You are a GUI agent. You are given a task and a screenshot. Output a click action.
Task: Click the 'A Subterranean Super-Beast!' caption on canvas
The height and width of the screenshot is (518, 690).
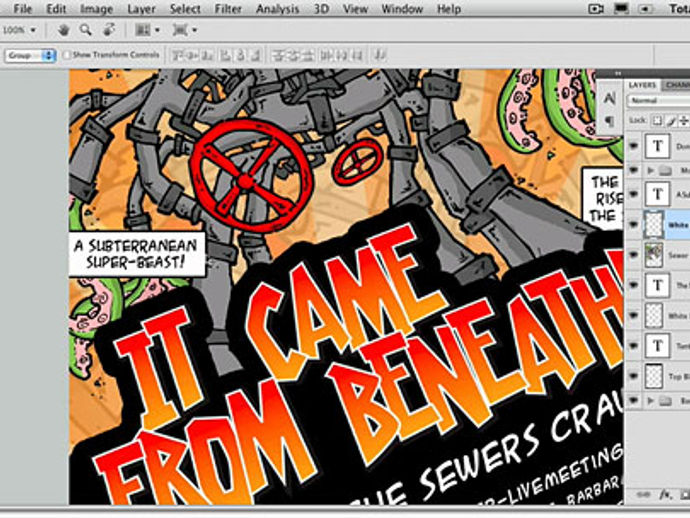coord(137,254)
